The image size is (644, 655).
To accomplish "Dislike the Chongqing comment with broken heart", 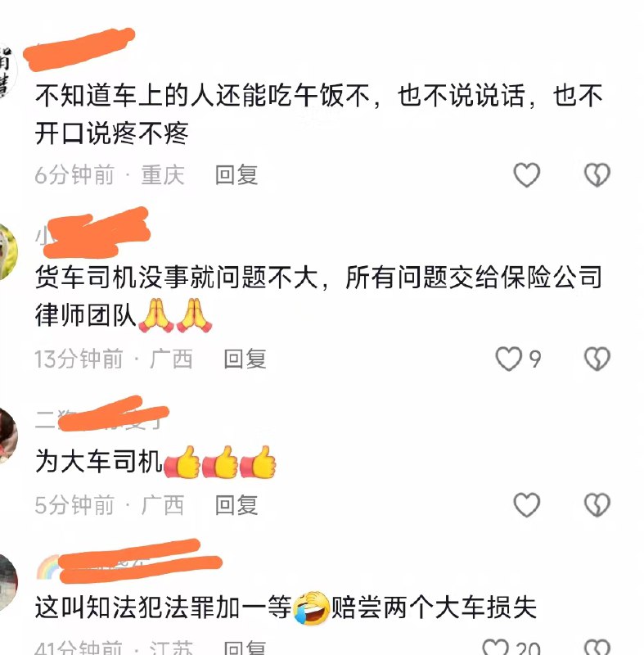I will pos(597,174).
